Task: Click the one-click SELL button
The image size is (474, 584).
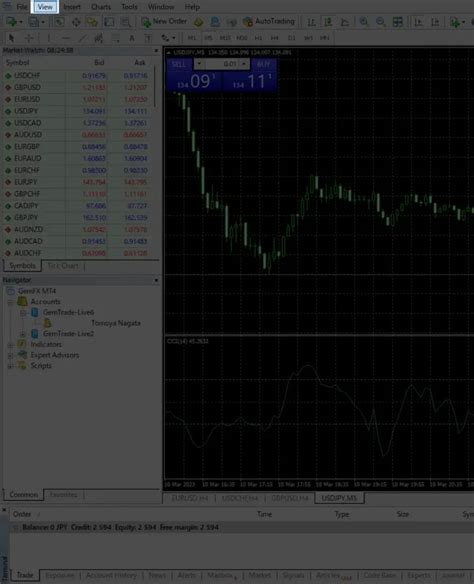Action: click(179, 64)
